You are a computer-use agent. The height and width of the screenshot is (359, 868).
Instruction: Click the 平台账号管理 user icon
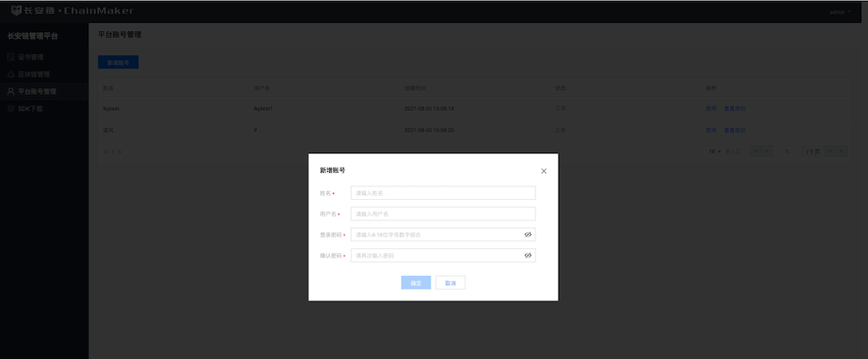(10, 91)
